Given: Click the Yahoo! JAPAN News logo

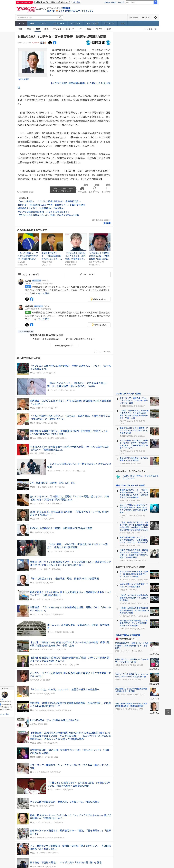Looking at the screenshot, I should click(x=30, y=9).
